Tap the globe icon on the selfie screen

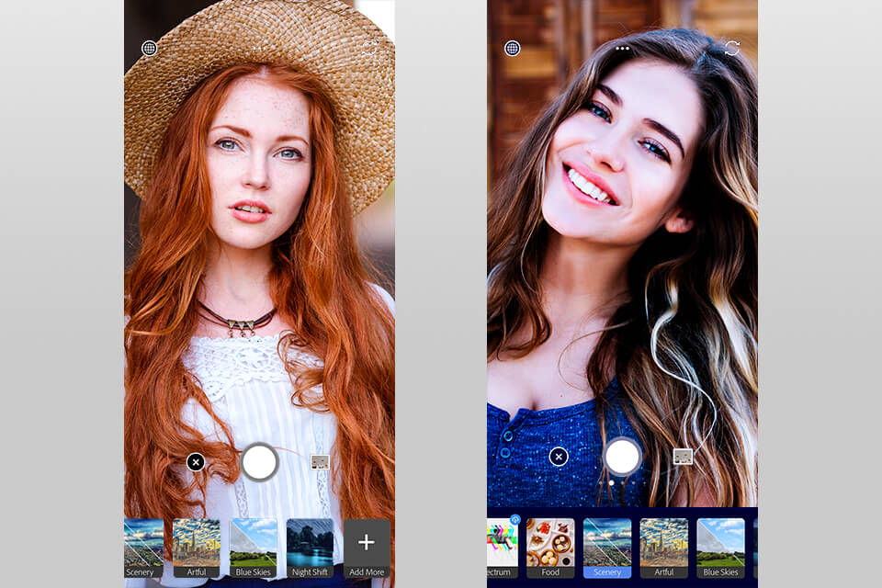pyautogui.click(x=512, y=48)
